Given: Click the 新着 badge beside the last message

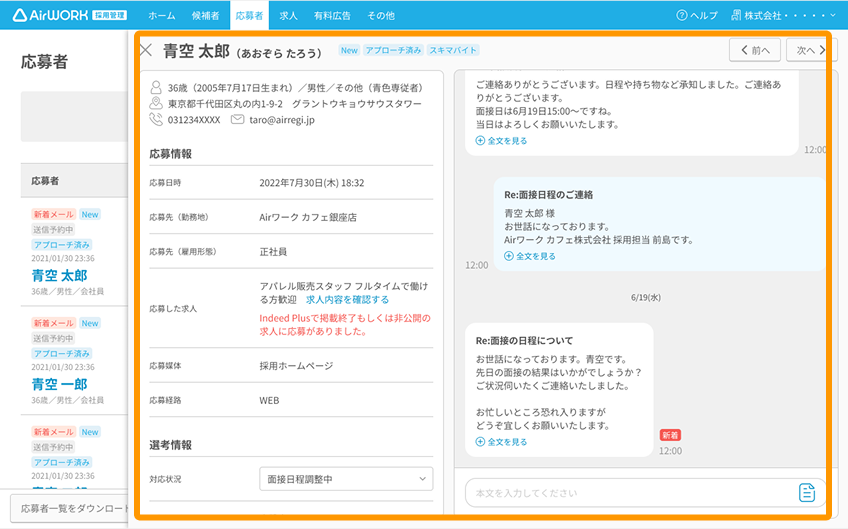Looking at the screenshot, I should click(670, 435).
